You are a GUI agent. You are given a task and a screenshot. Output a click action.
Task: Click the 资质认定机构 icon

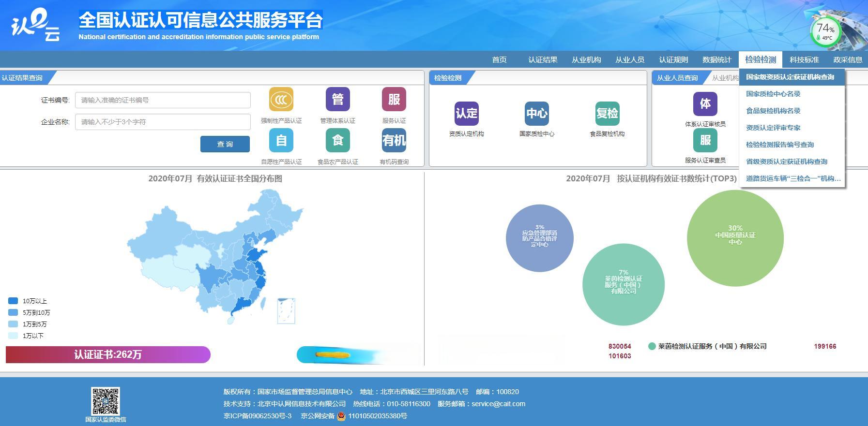pyautogui.click(x=466, y=114)
